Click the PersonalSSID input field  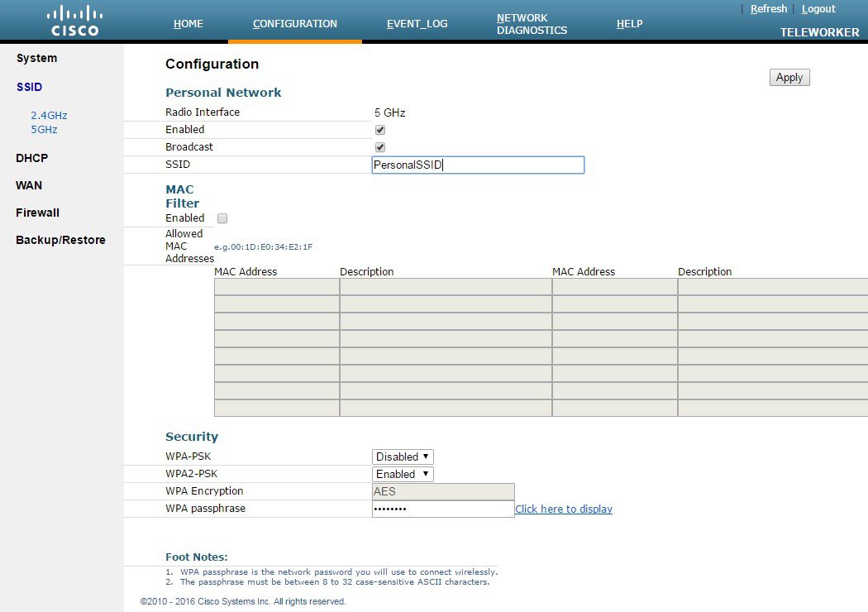pos(478,165)
